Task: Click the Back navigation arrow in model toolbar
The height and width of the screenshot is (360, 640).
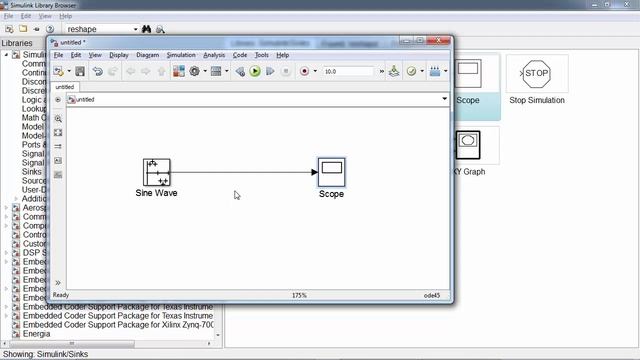Action: (x=130, y=71)
